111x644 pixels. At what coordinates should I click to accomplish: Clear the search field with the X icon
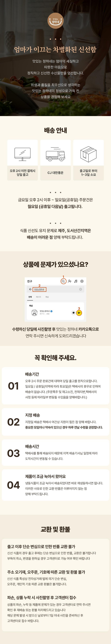tap(80, 289)
